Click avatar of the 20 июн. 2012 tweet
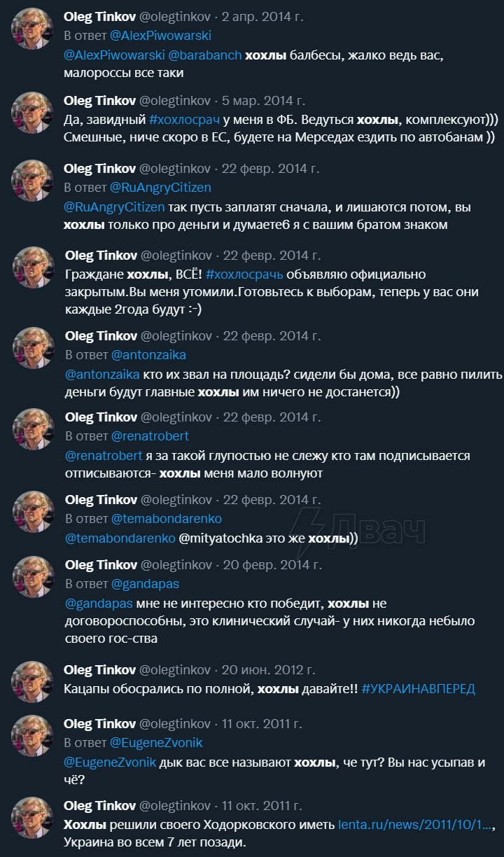This screenshot has height=857, width=504. [x=31, y=682]
